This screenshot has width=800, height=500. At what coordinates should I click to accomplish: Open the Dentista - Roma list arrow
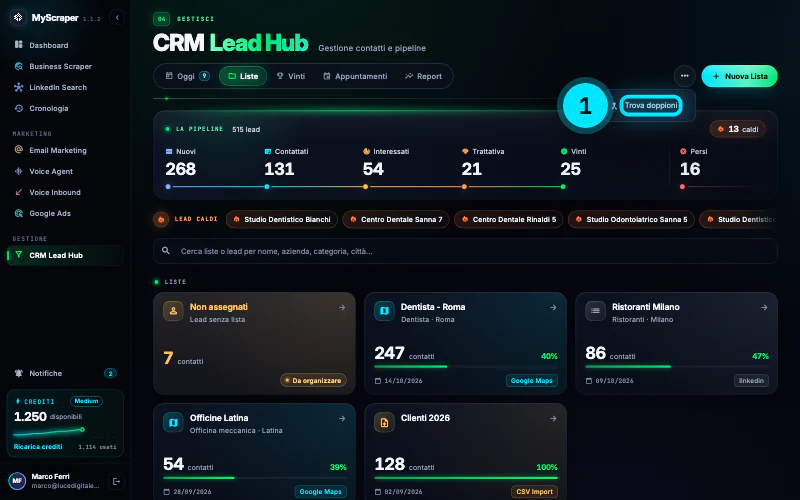[x=553, y=308]
